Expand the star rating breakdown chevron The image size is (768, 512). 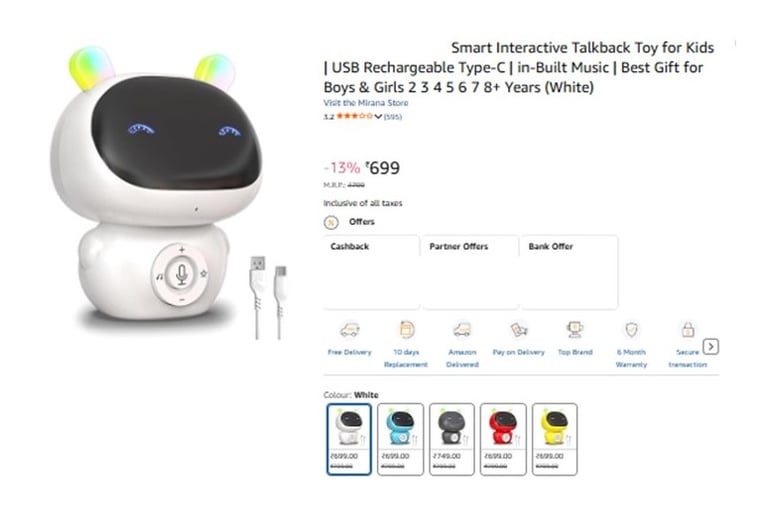point(378,117)
